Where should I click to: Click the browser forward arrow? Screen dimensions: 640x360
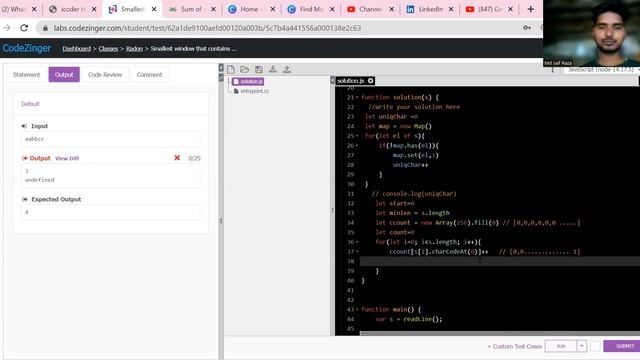7,28
